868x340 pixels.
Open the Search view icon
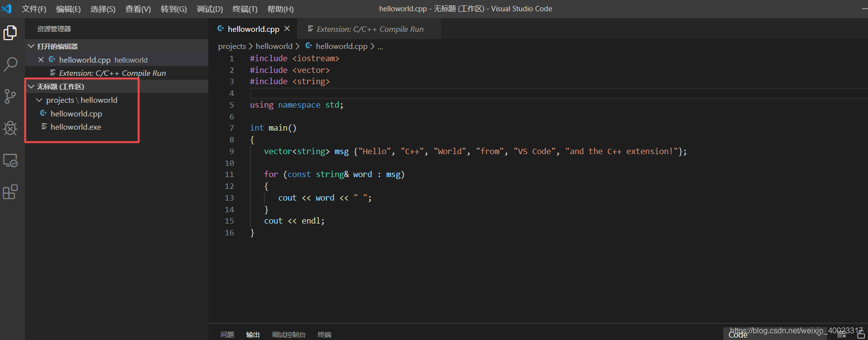tap(10, 64)
